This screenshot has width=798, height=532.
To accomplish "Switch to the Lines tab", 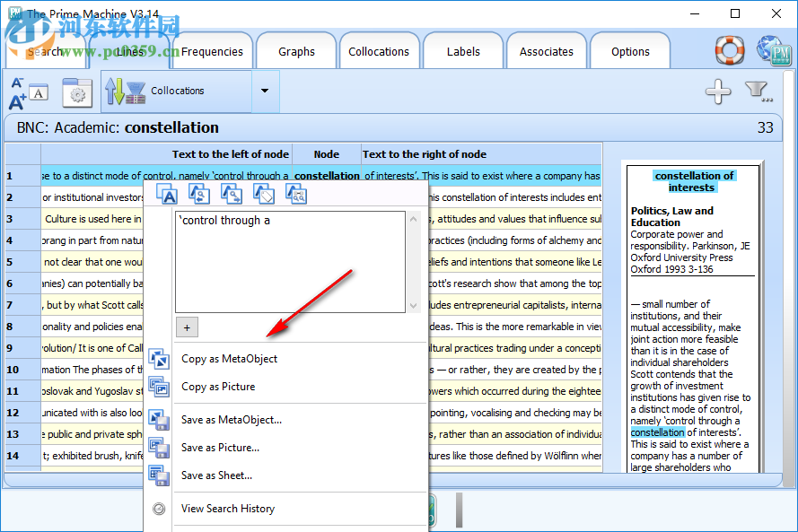I will click(x=130, y=51).
